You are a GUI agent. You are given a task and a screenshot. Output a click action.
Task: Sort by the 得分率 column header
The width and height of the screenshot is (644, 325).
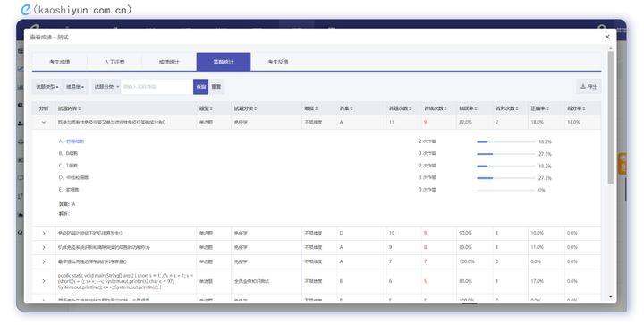[576, 108]
